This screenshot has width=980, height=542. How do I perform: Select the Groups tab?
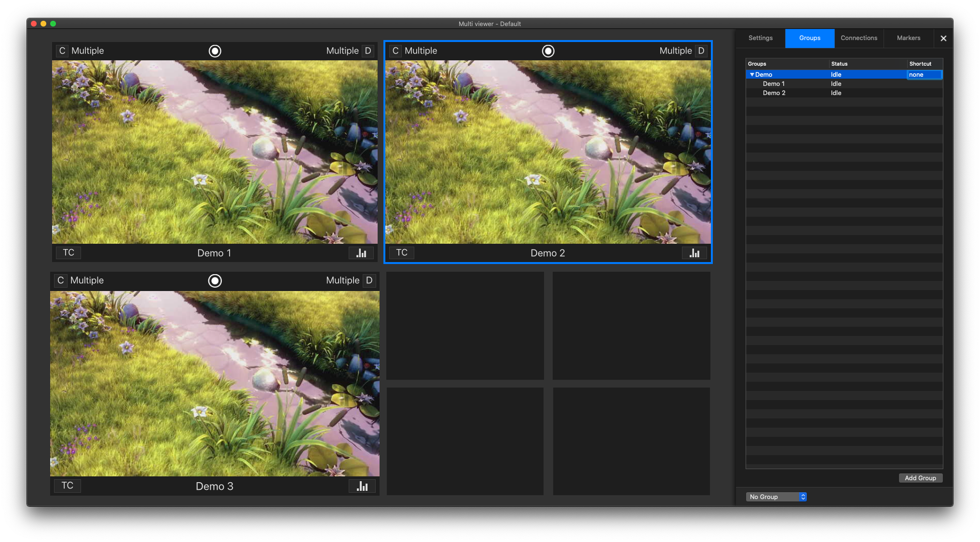click(810, 38)
